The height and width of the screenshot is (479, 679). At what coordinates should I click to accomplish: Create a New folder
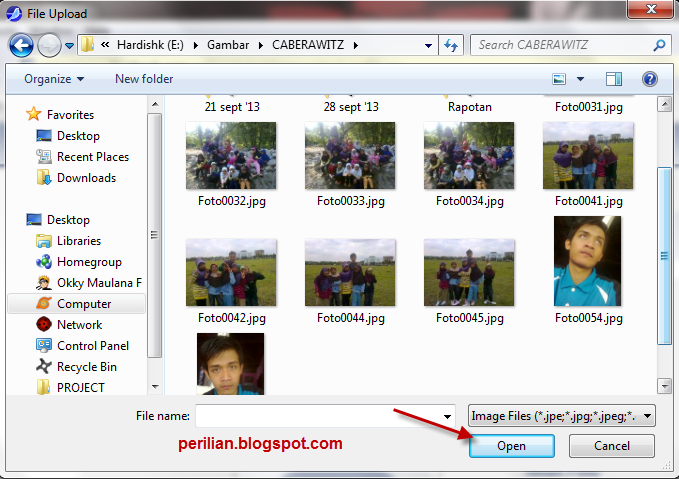coord(144,79)
